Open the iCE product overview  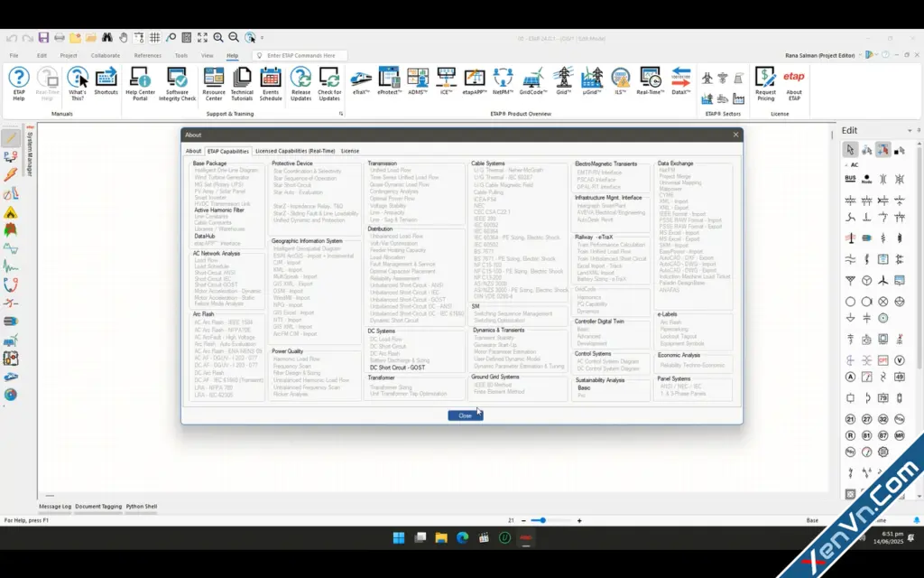(446, 80)
